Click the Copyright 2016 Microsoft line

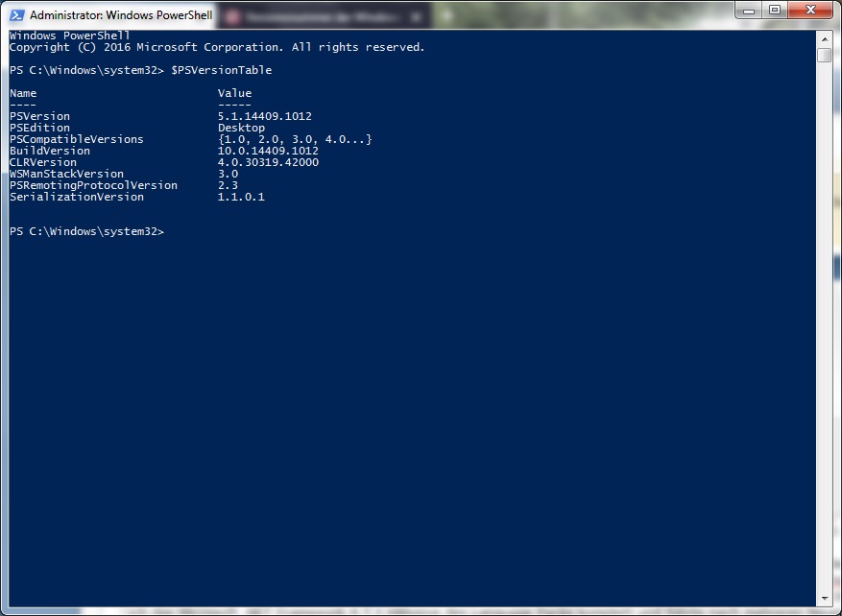click(217, 47)
